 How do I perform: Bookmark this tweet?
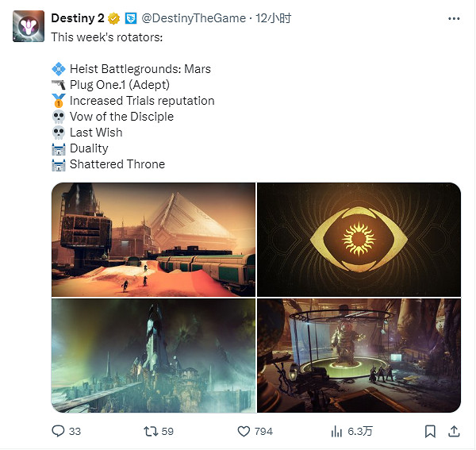point(430,431)
